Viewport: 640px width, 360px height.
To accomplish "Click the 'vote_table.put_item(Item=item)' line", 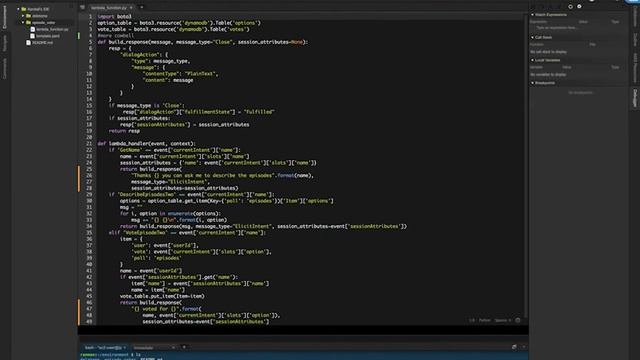I will tap(162, 296).
